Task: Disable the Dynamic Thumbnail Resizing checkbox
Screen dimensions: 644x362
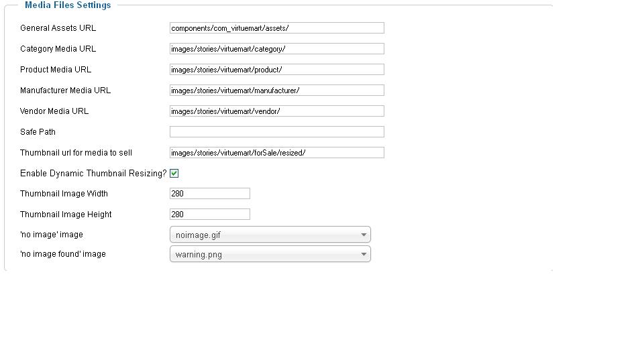Action: (x=174, y=173)
